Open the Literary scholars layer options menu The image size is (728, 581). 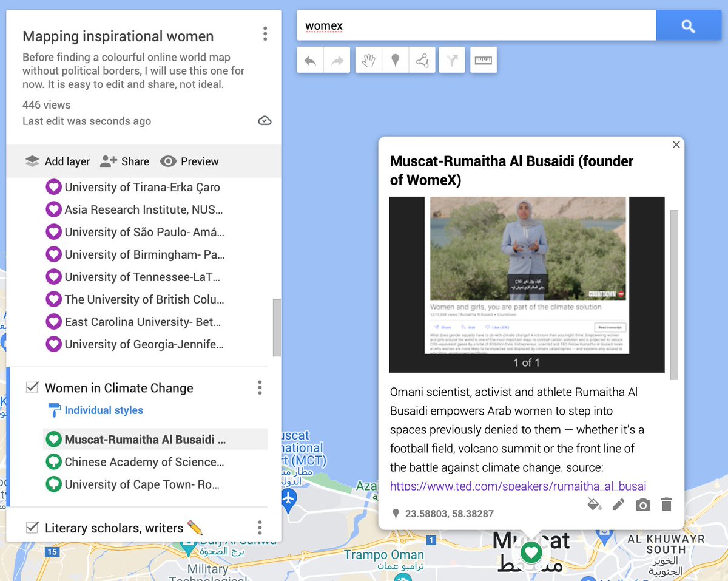260,528
